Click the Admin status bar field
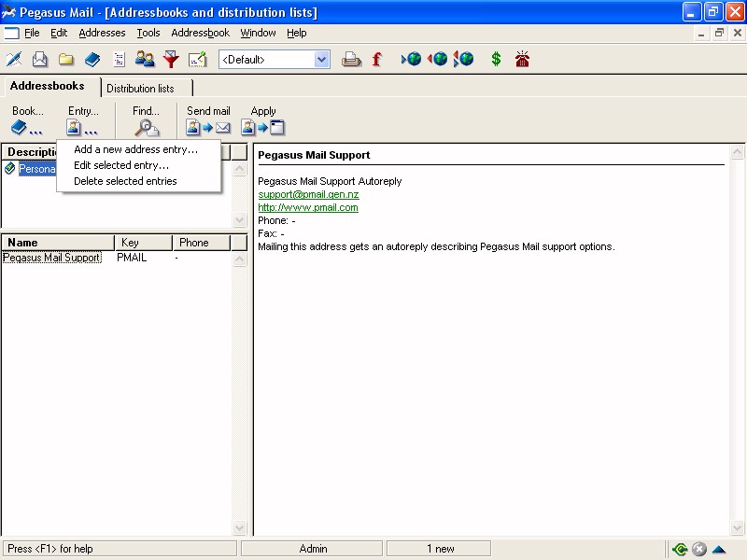The width and height of the screenshot is (747, 560). point(312,549)
